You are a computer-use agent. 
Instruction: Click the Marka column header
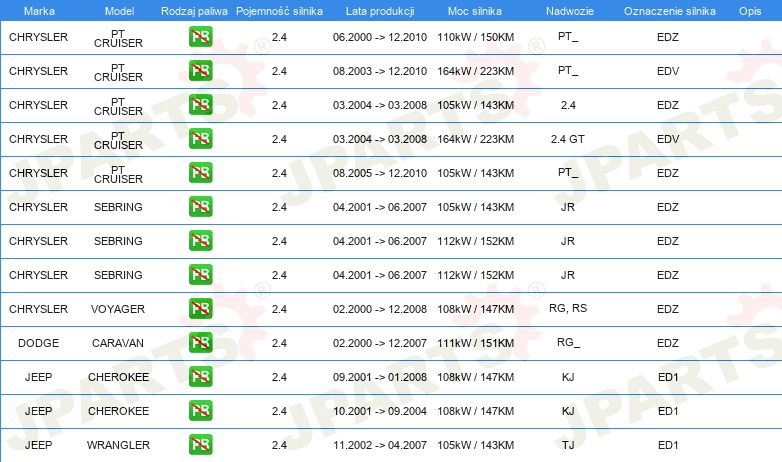point(39,11)
